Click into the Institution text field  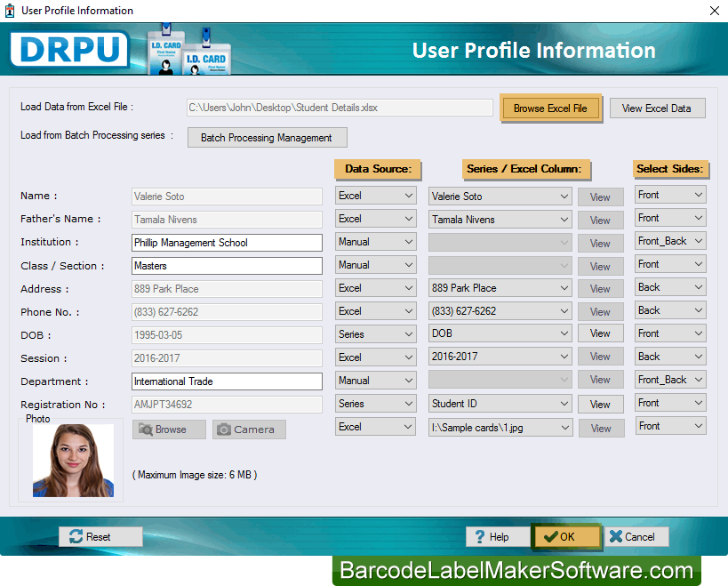pyautogui.click(x=227, y=243)
